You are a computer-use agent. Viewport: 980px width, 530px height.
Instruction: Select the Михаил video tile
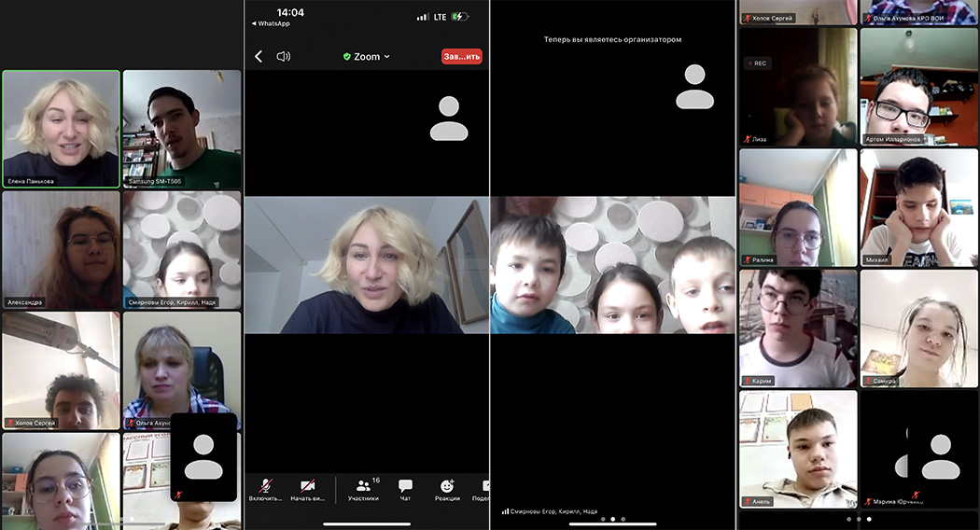click(x=918, y=207)
